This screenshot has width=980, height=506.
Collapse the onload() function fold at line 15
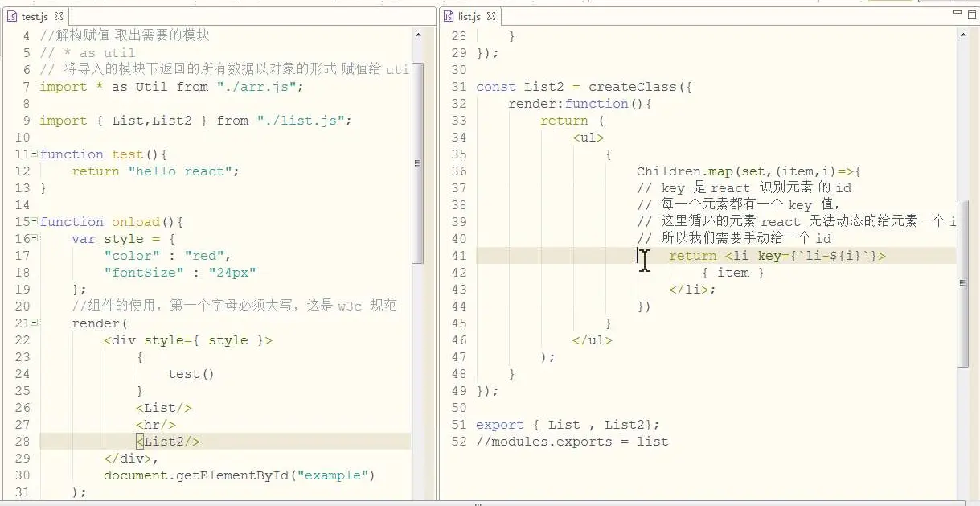pos(34,221)
